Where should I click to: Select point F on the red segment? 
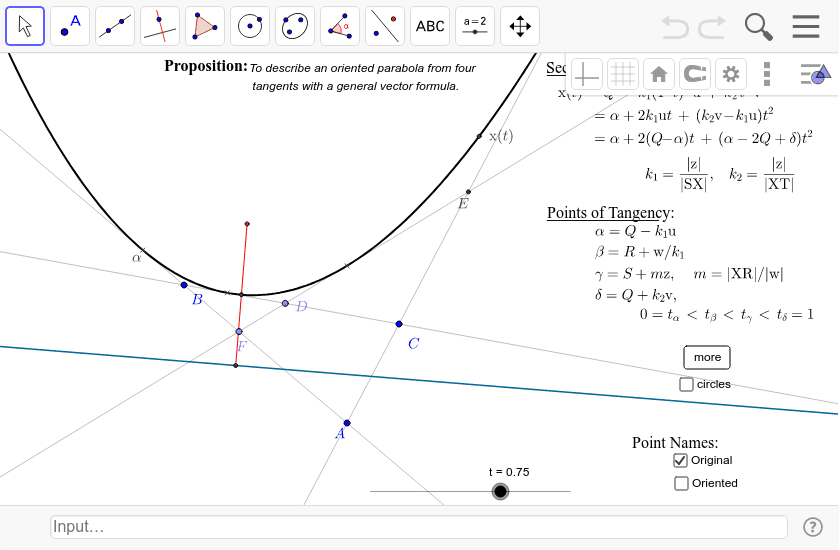[x=239, y=332]
